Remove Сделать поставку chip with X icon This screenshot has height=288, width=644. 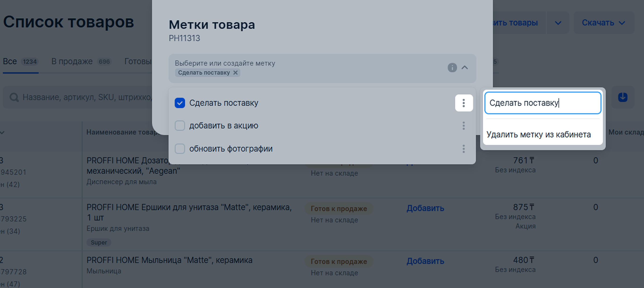(235, 72)
